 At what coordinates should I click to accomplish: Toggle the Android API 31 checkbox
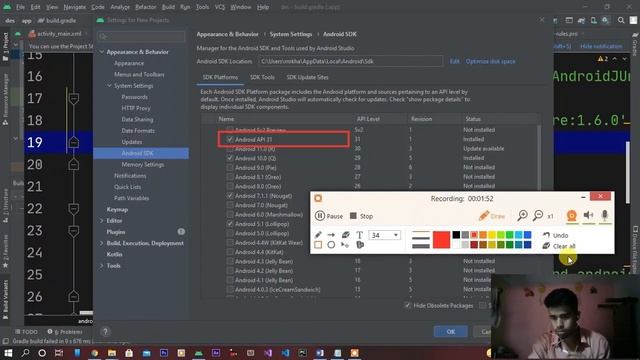pos(230,139)
